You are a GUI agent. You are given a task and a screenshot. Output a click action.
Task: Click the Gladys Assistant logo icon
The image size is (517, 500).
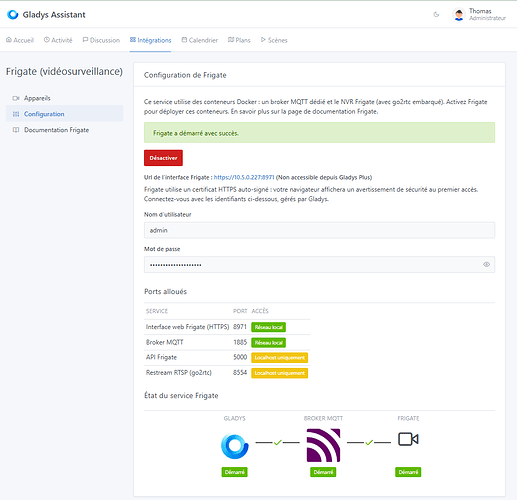pyautogui.click(x=13, y=15)
